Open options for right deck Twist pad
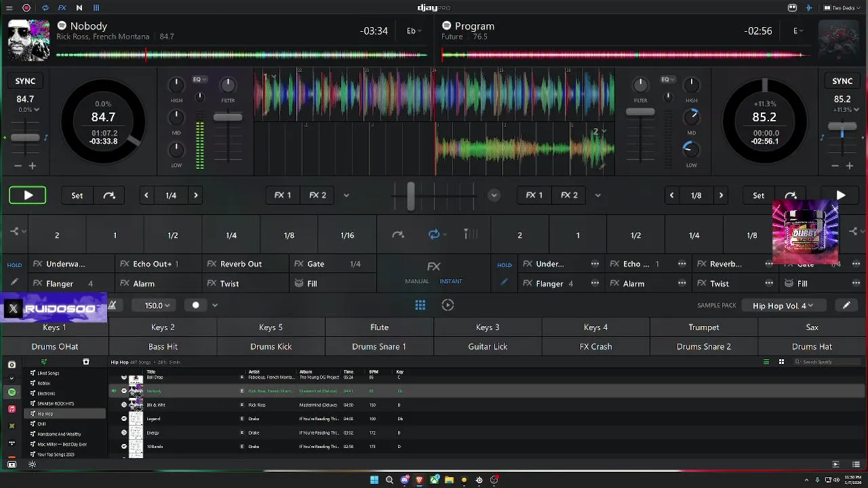Viewport: 868px width, 488px height. 769,283
